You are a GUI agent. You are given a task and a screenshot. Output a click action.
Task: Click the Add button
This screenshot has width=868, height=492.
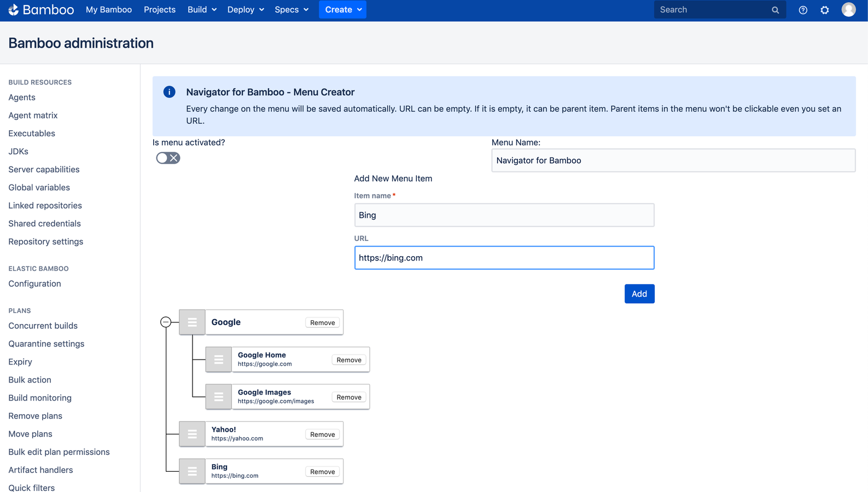coord(639,294)
